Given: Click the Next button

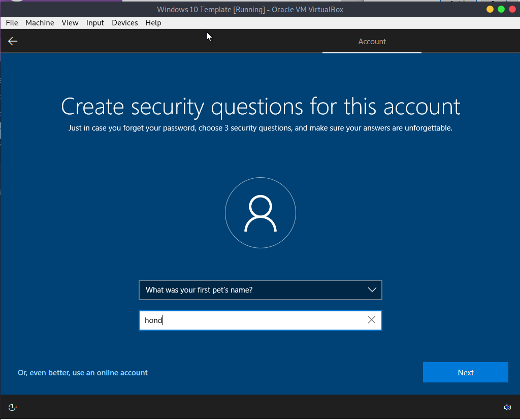Looking at the screenshot, I should [x=465, y=372].
